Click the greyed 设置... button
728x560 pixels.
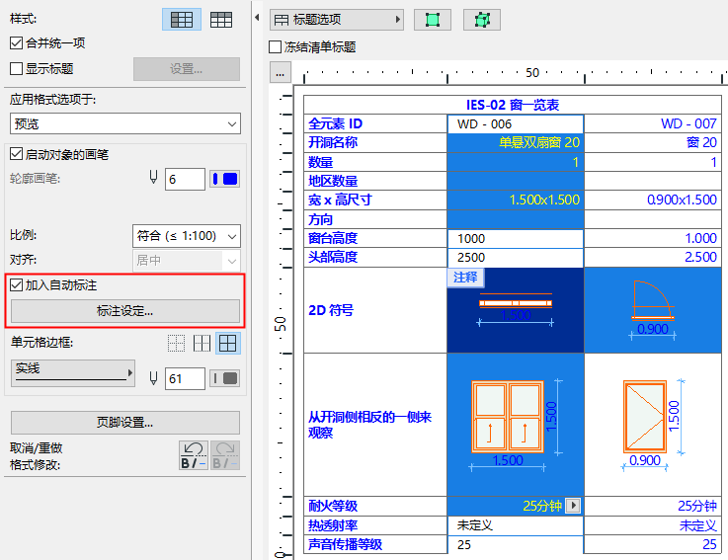coord(186,69)
